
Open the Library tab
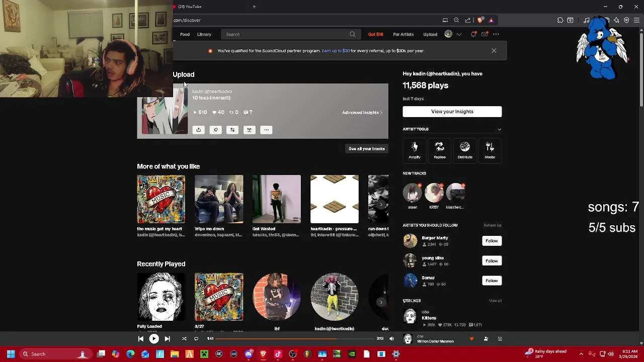(x=204, y=34)
